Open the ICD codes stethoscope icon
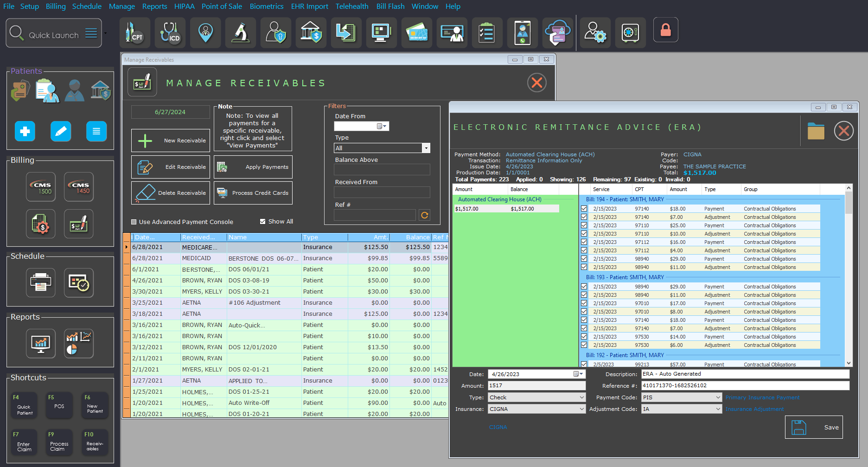The image size is (868, 467). (170, 33)
